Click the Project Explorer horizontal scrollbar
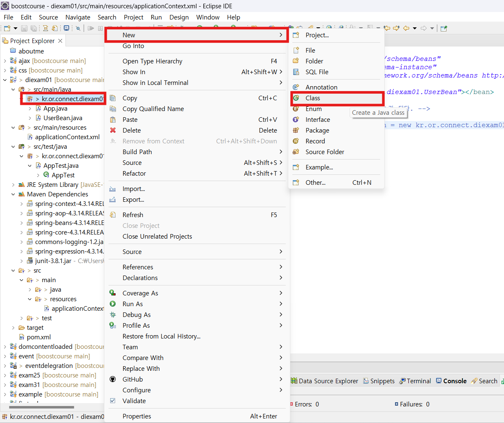This screenshot has height=423, width=504. [x=41, y=407]
